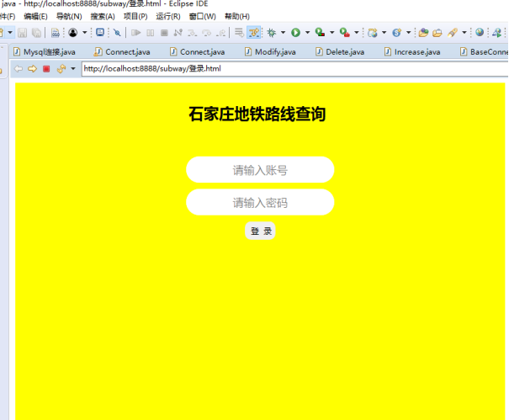The width and height of the screenshot is (509, 420).
Task: Click the black circle profile icon
Action: [73, 33]
